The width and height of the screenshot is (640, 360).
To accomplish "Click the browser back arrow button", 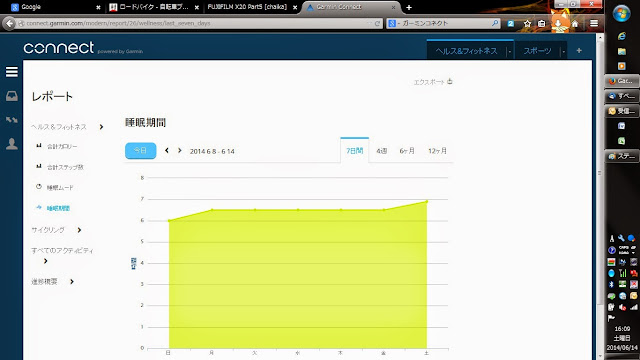I will (x=9, y=23).
